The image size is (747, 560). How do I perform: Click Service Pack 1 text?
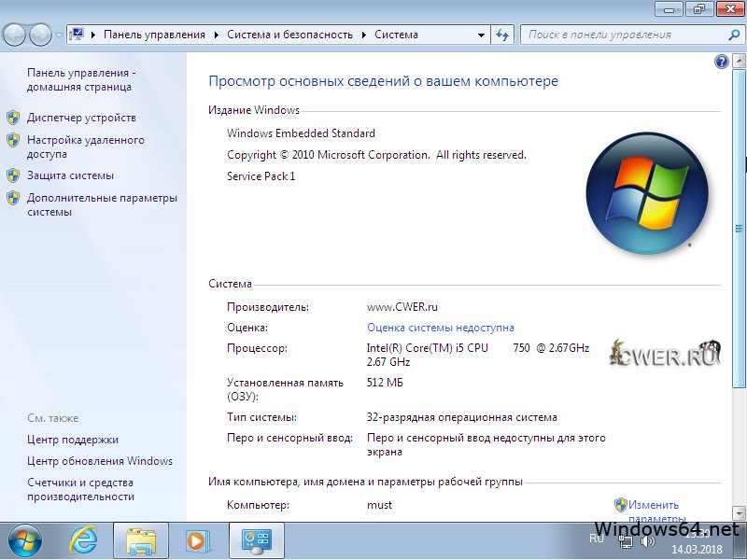(x=261, y=176)
